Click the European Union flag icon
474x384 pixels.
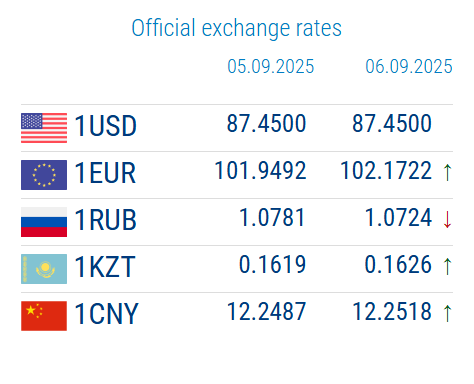pyautogui.click(x=44, y=175)
